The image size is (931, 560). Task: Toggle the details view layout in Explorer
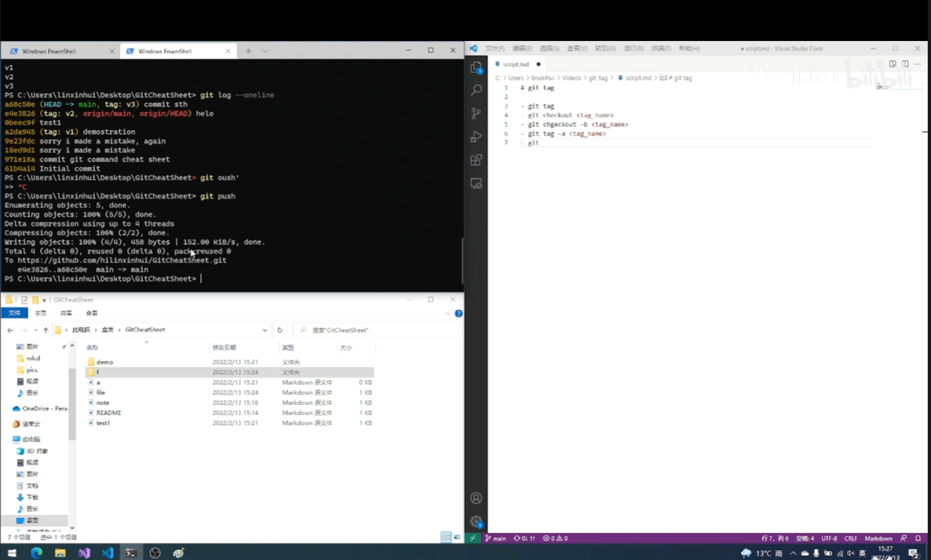(x=446, y=537)
